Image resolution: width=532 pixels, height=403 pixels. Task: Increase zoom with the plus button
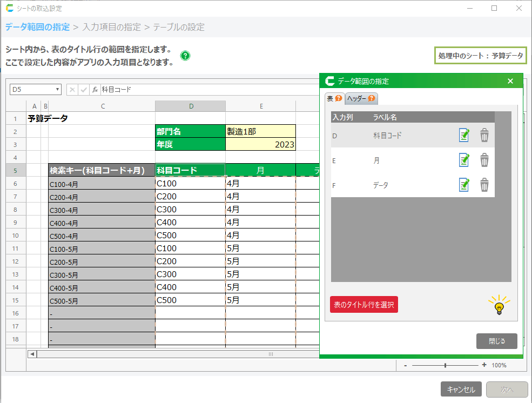(484, 365)
